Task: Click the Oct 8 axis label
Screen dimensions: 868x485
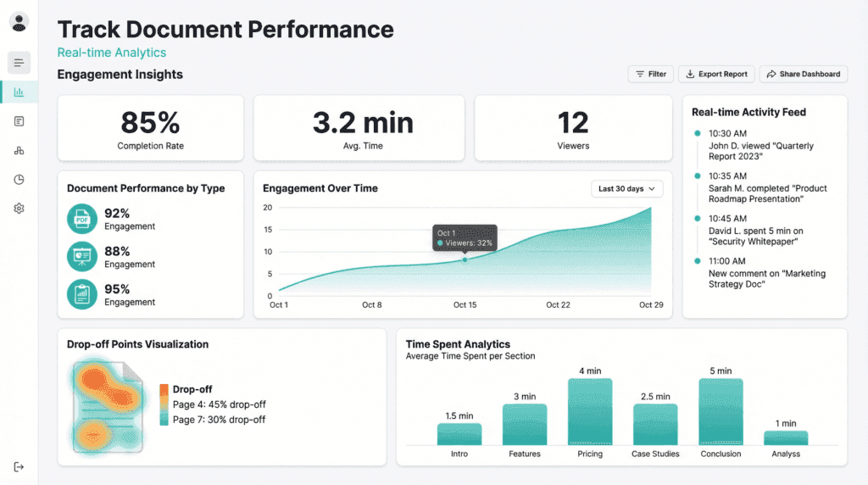Action: coord(372,305)
